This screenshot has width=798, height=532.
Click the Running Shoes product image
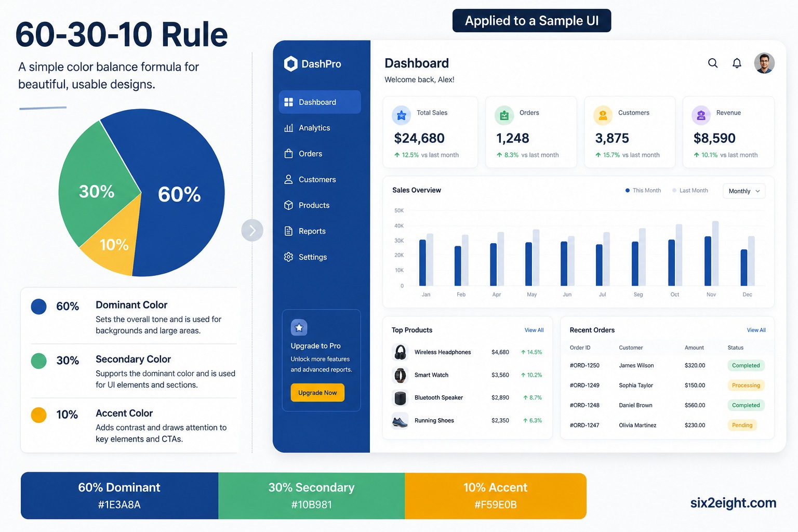400,421
